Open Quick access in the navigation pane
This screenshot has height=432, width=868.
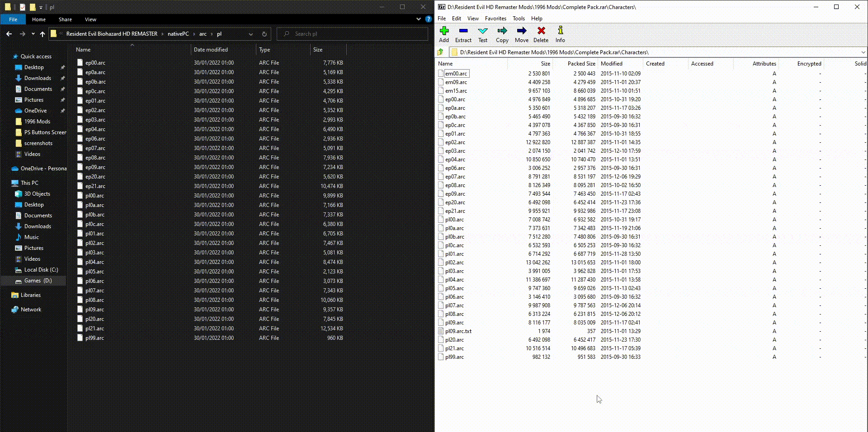(x=36, y=56)
